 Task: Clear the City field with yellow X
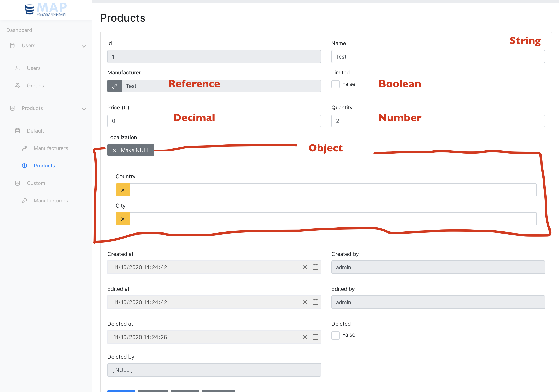pos(123,219)
